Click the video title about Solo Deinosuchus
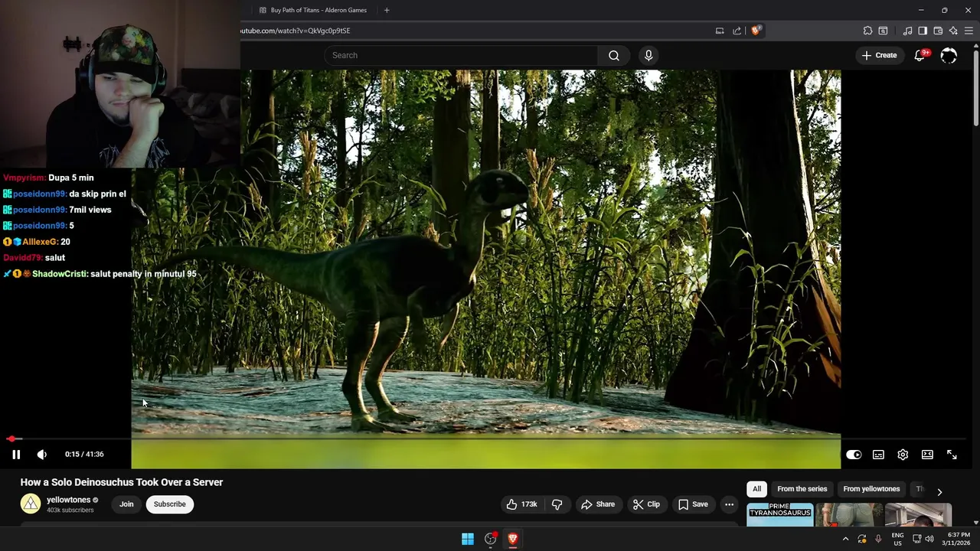980x551 pixels. (x=122, y=482)
